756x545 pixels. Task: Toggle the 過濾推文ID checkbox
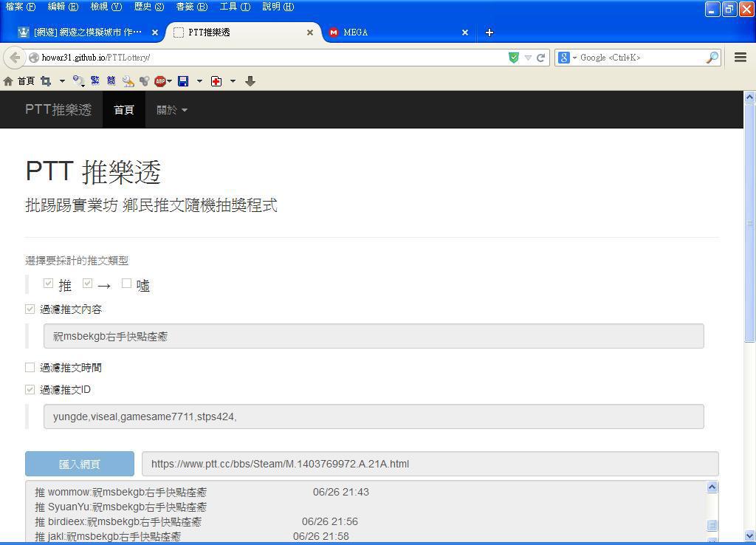(30, 389)
